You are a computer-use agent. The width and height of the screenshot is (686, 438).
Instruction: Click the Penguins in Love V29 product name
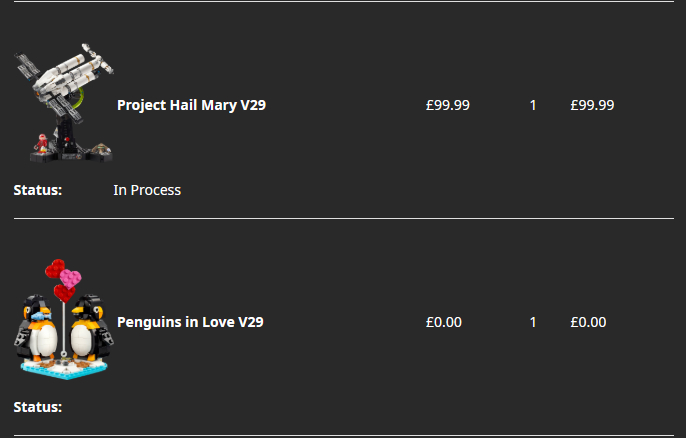click(190, 322)
